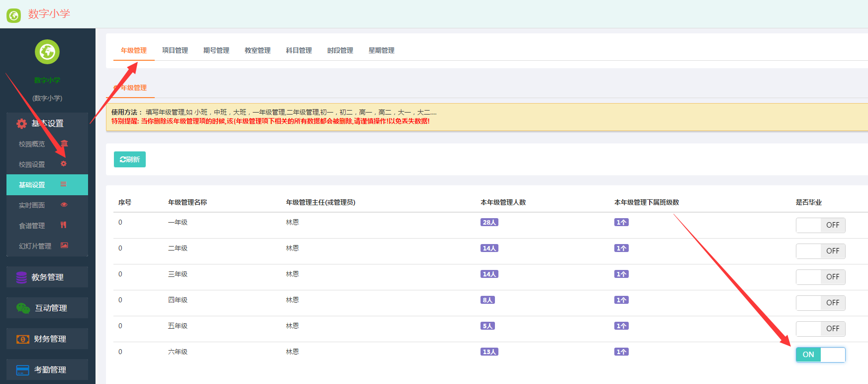Viewport: 868px width, 384px height.
Task: Switch to the top 年级管理 tab
Action: click(x=134, y=50)
